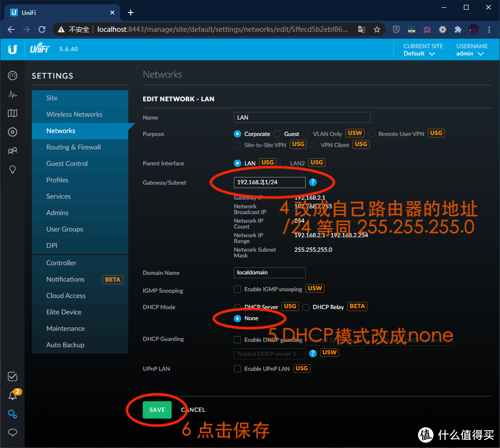Open the Events checkmark calendar icon
Screen dimensions: 500x448
point(13,377)
